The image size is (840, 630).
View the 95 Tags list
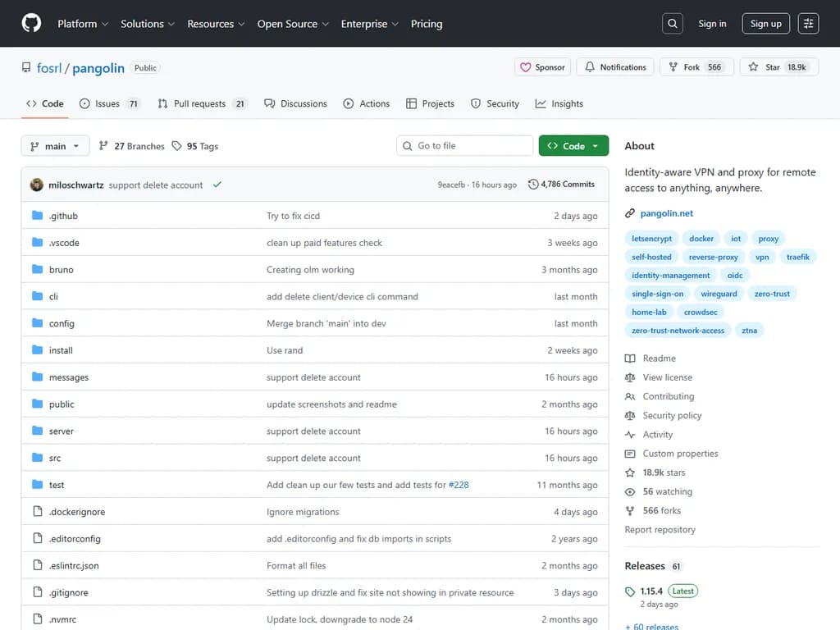point(195,146)
